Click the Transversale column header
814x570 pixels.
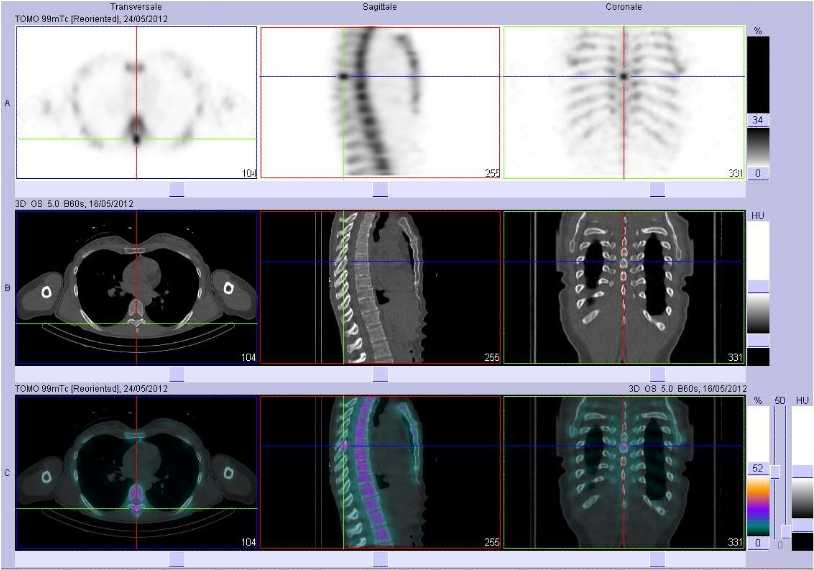pos(136,7)
